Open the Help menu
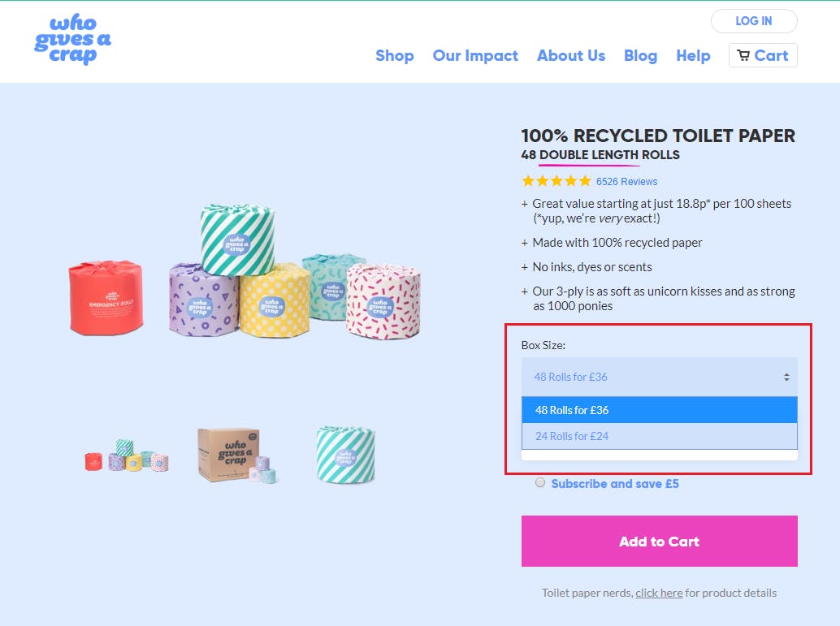This screenshot has height=626, width=840. 693,55
